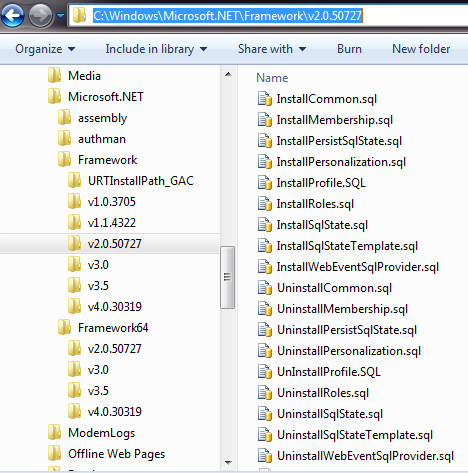Open the recent pages dropdown arrow
468x473 pixels.
pos(60,15)
